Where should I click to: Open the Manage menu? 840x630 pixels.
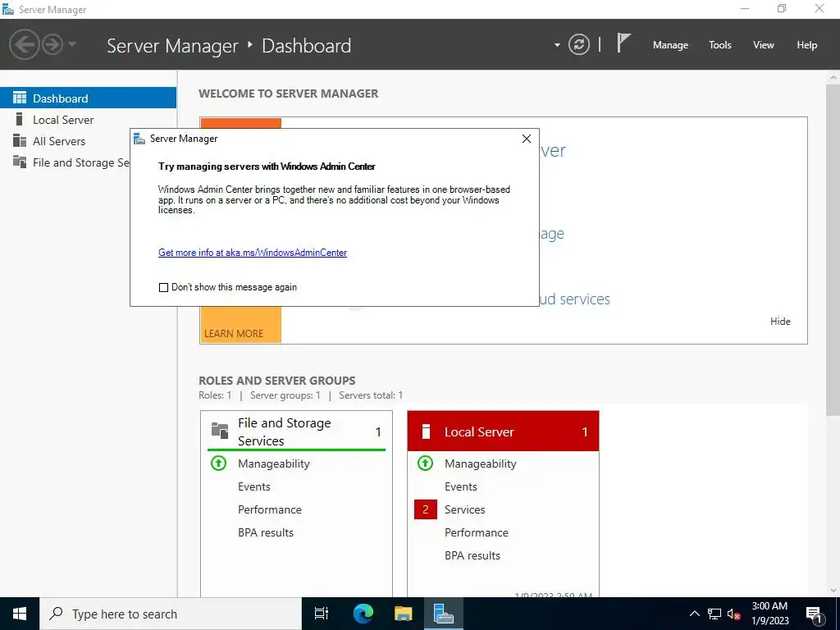[x=670, y=45]
